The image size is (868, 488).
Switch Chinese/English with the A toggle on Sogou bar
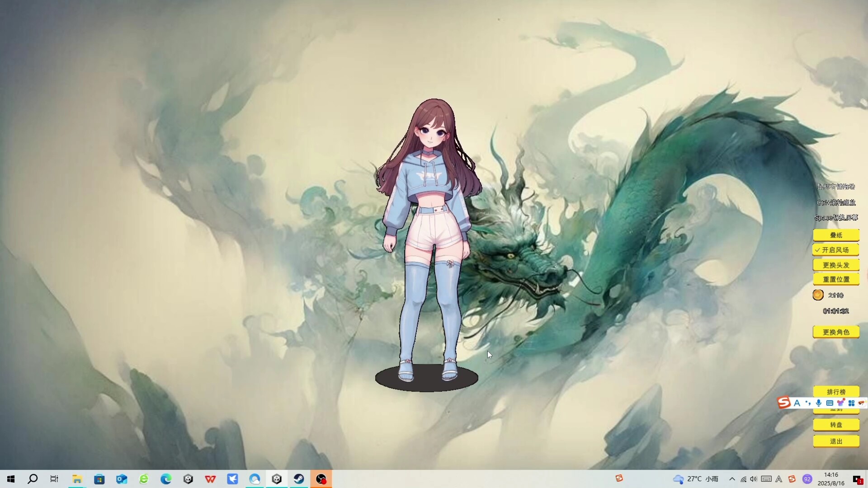pyautogui.click(x=796, y=403)
